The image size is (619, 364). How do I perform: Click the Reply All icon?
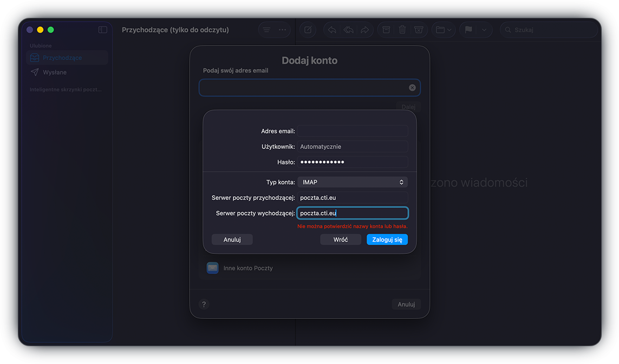(348, 30)
